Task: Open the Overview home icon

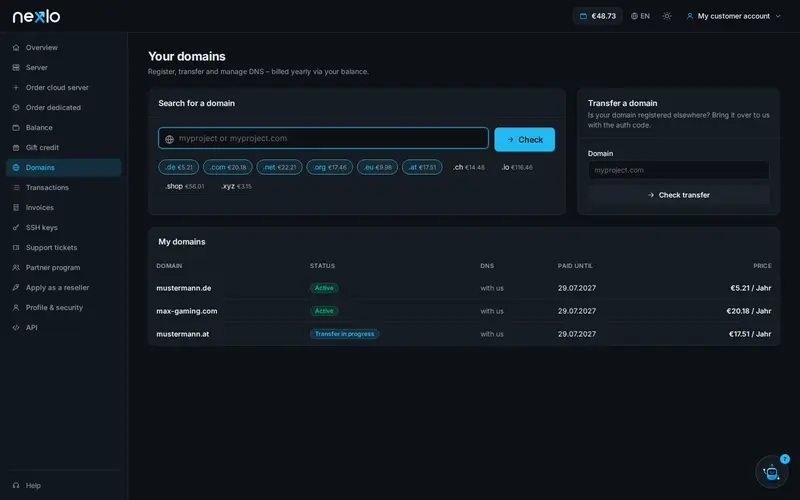Action: pos(16,47)
